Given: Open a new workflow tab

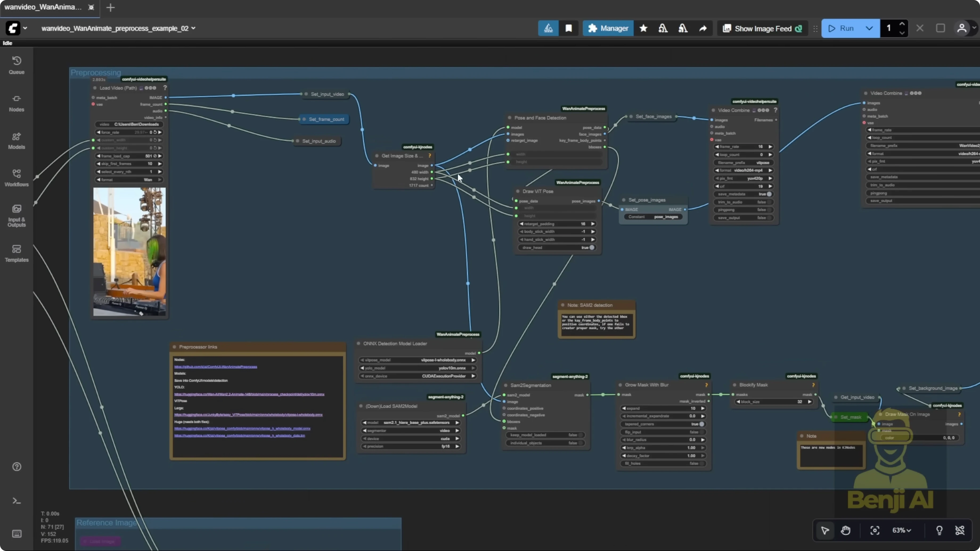Looking at the screenshot, I should click(x=110, y=7).
